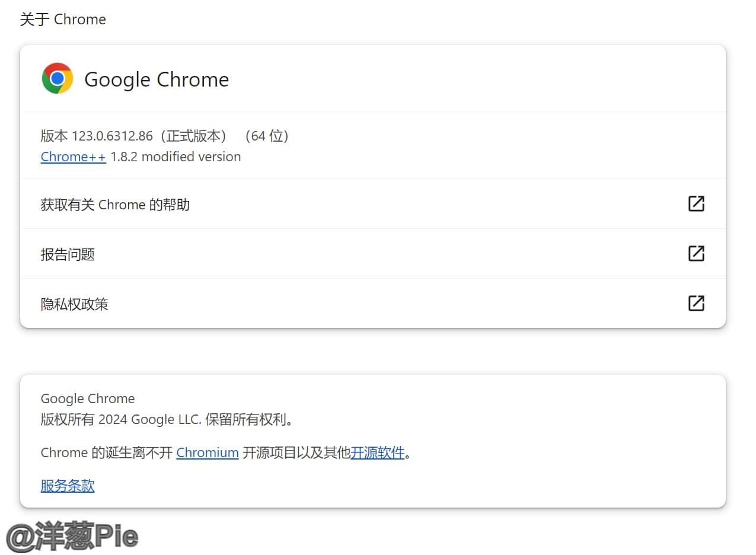Click the 1.8.2 modified version text
The height and width of the screenshot is (555, 756).
176,157
